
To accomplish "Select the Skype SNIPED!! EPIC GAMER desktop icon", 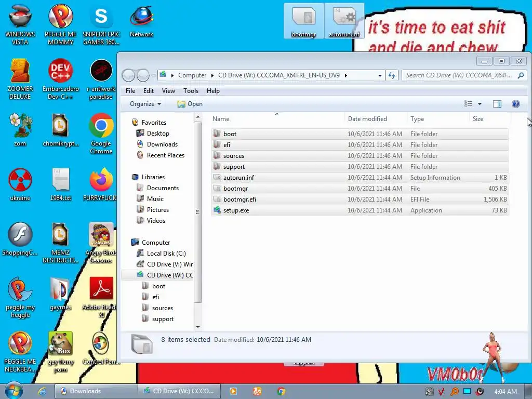I will coord(101,24).
